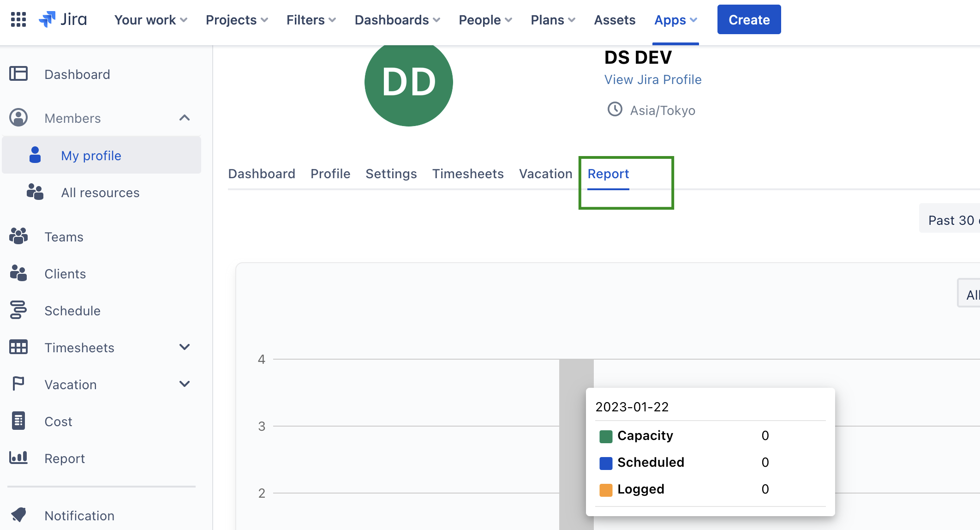
Task: Open the Apps menu
Action: [675, 20]
